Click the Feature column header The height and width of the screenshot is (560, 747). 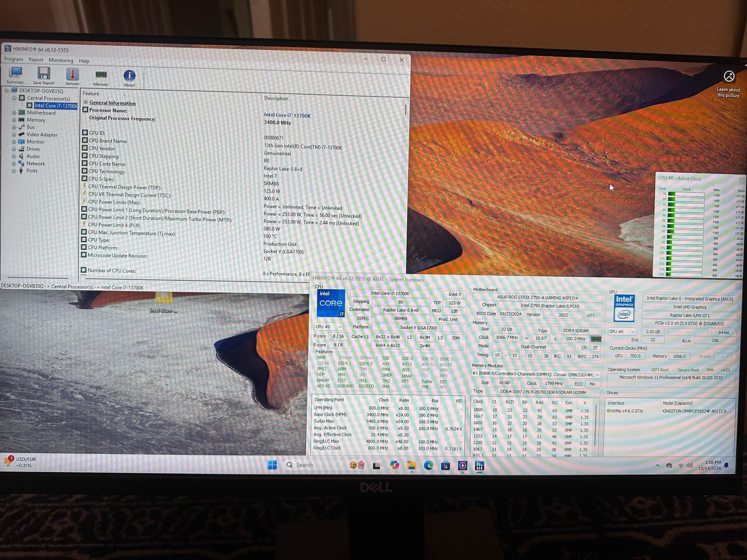click(x=91, y=93)
